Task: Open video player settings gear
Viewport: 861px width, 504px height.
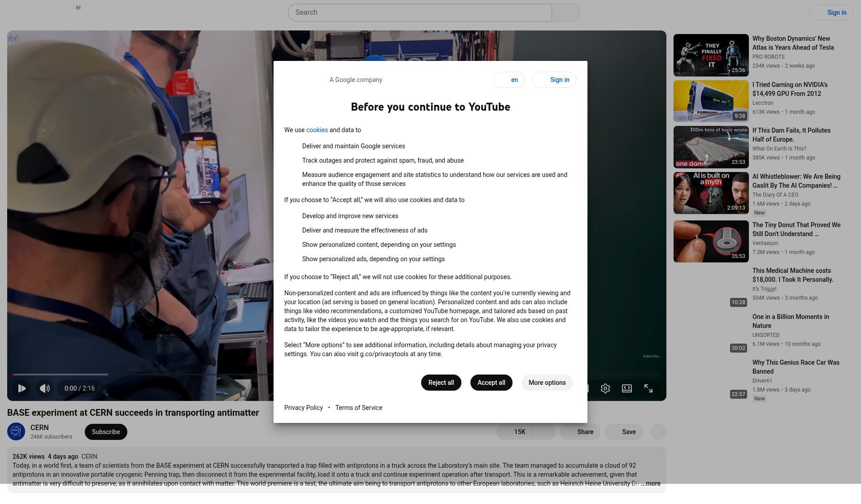Action: click(x=605, y=388)
